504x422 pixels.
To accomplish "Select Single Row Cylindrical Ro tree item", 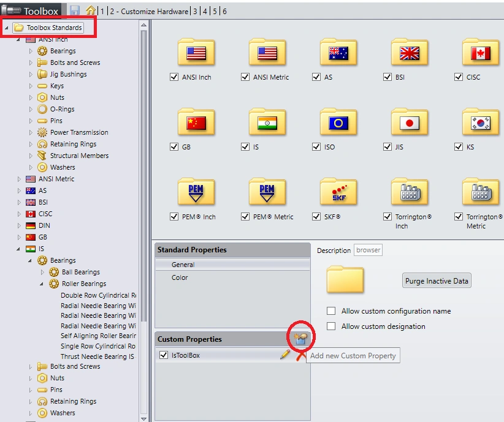I will [x=98, y=346].
